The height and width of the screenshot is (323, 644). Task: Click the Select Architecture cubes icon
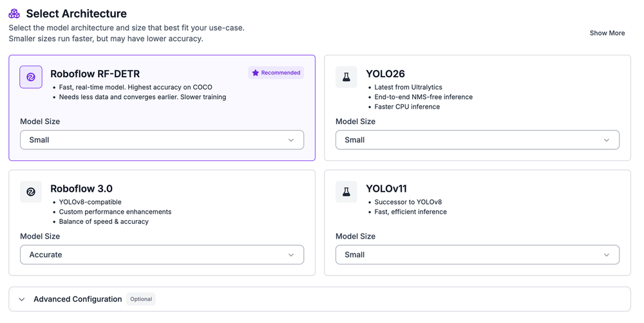click(x=14, y=14)
